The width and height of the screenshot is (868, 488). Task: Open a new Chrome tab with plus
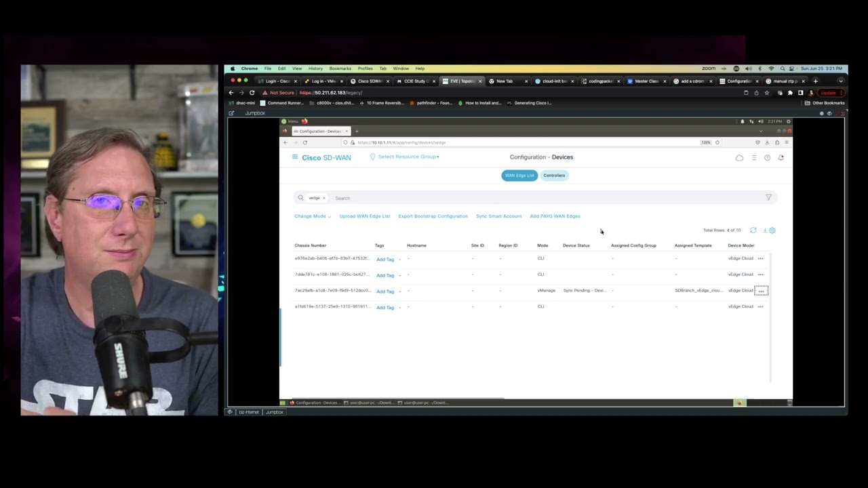815,81
